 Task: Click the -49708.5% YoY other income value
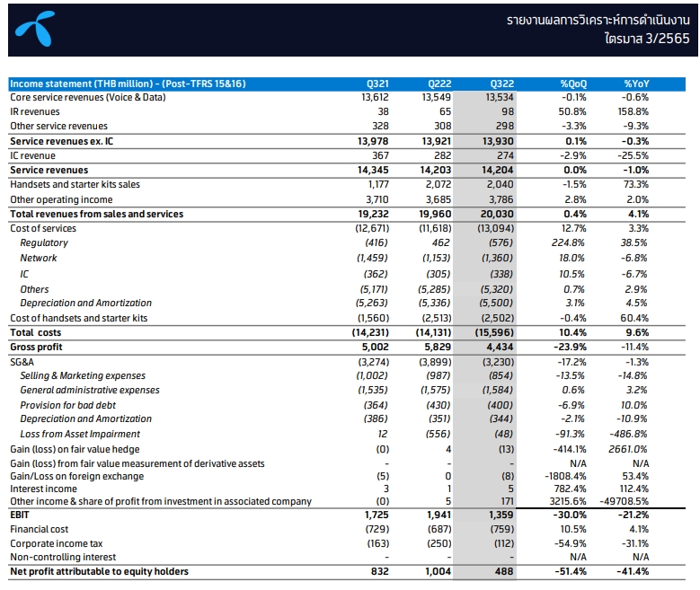pyautogui.click(x=625, y=501)
